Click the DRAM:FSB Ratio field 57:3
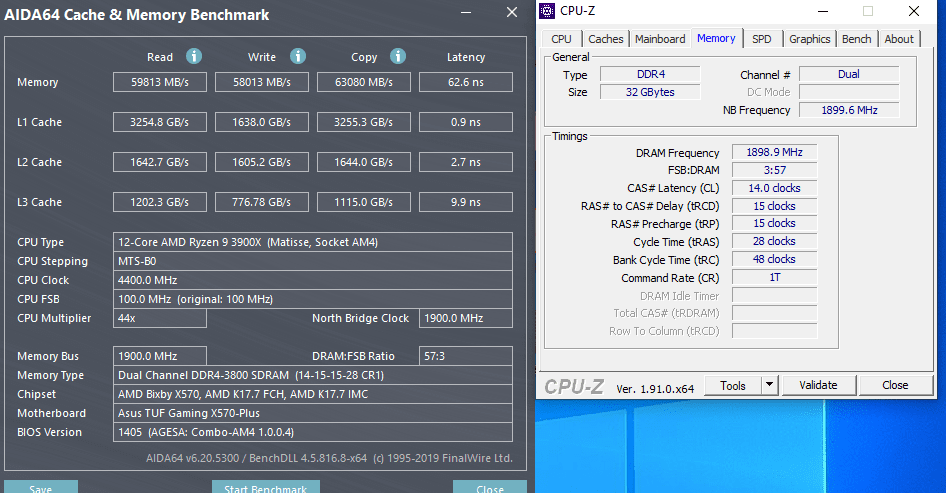This screenshot has width=946, height=493. tap(466, 356)
